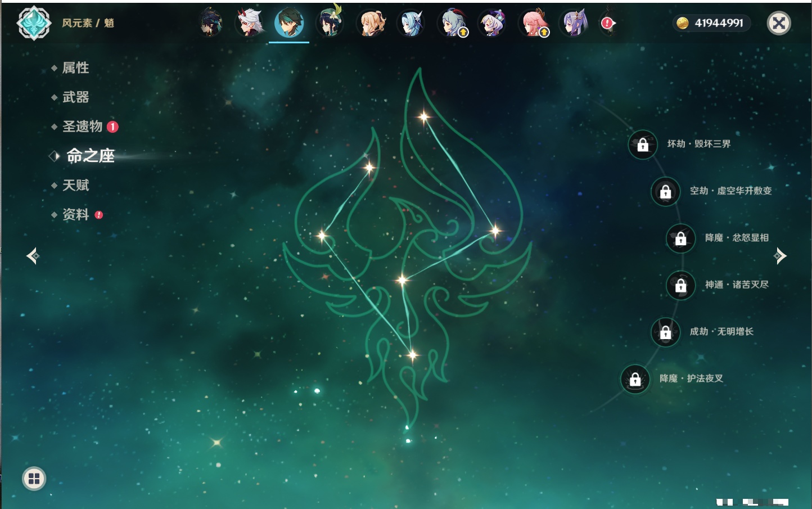Click the Anemo element emblem icon

[34, 23]
